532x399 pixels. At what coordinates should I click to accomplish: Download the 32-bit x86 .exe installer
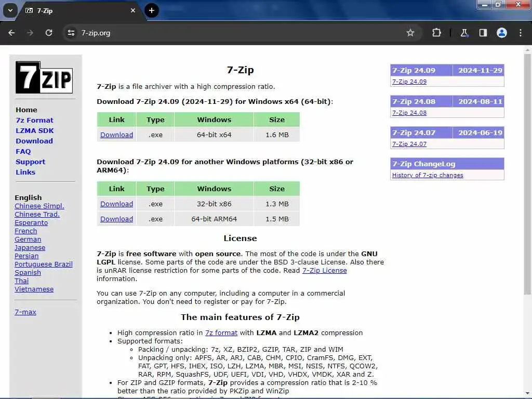coord(117,204)
